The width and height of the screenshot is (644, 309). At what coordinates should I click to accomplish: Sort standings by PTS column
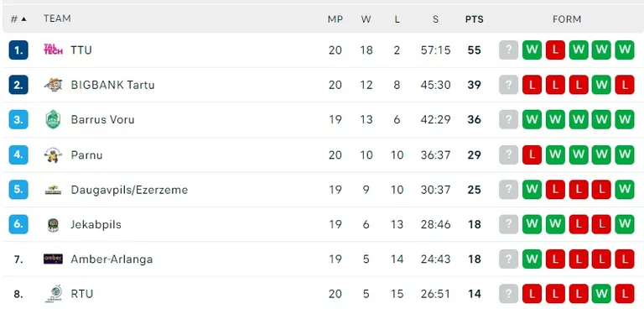pyautogui.click(x=474, y=19)
